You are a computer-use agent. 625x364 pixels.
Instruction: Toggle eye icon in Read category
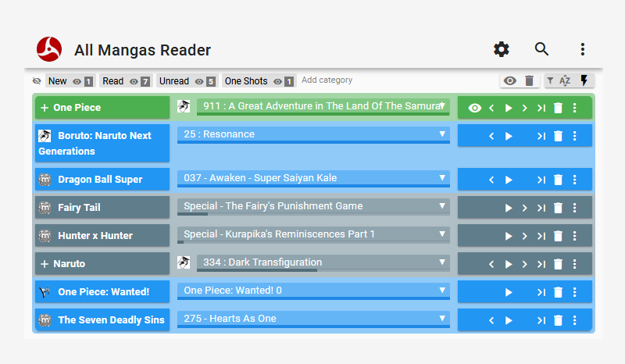tap(134, 81)
